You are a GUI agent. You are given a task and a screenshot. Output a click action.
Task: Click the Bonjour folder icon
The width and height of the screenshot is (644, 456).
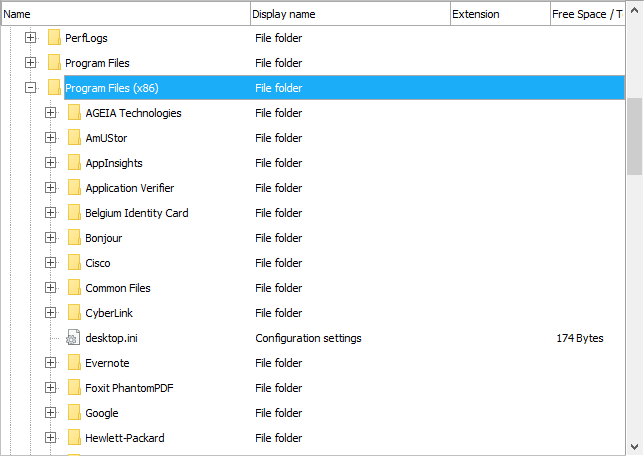(x=74, y=238)
